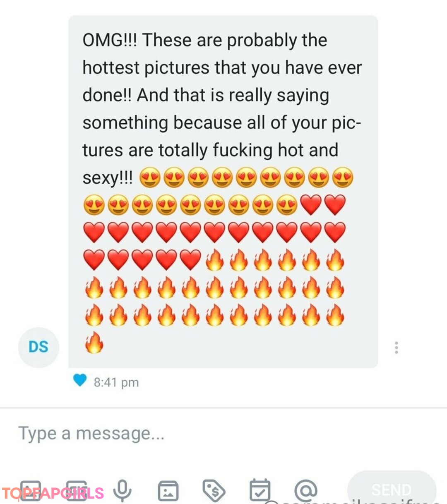The width and height of the screenshot is (447, 504).
Task: Click the video attachment icon
Action: click(x=77, y=491)
